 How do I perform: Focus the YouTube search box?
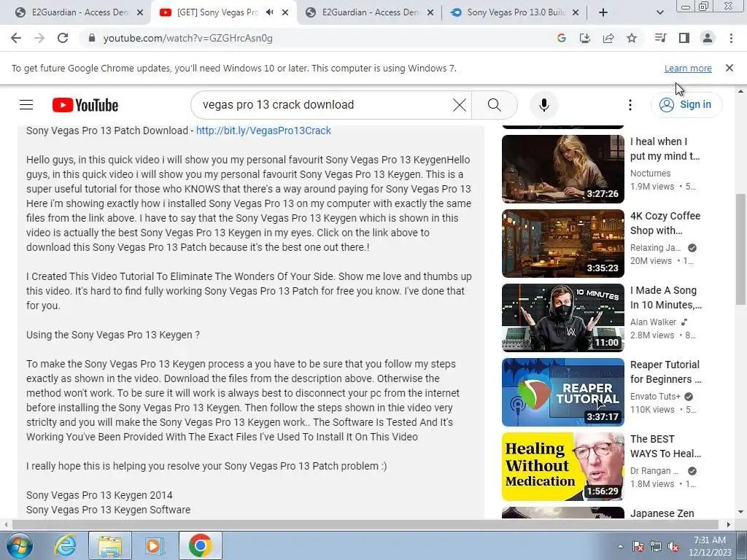324,105
